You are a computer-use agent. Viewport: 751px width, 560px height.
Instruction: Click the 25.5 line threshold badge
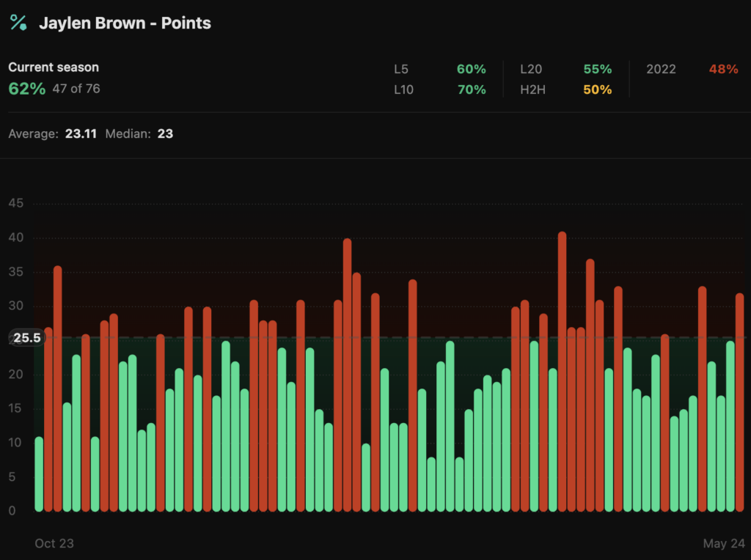(27, 338)
